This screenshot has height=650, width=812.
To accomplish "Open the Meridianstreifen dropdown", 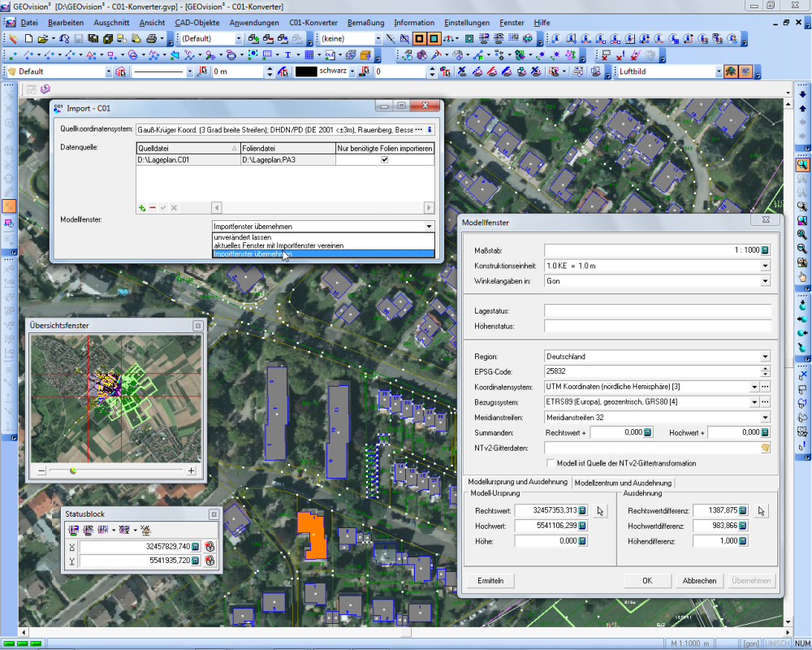I will pyautogui.click(x=765, y=418).
